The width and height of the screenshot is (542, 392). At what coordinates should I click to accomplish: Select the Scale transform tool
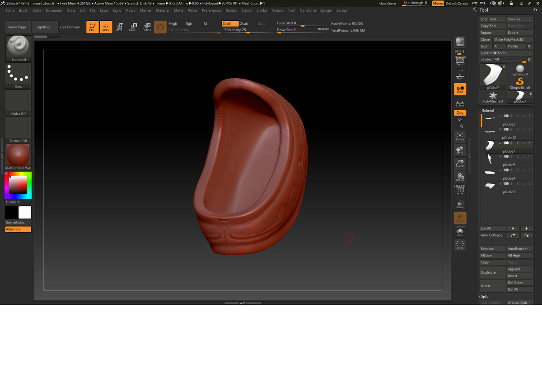tap(133, 27)
